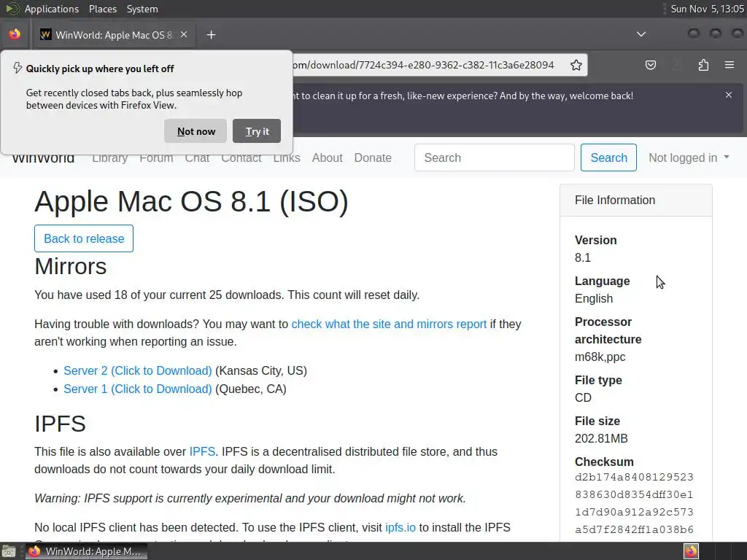Screen dimensions: 747x560
Task: Click the checksum hash text
Action: pos(634,503)
